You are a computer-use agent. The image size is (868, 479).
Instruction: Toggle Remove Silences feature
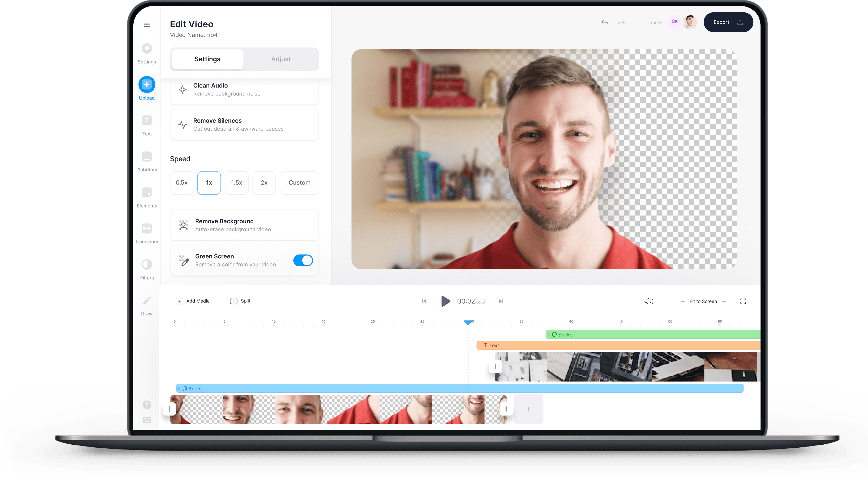click(244, 124)
